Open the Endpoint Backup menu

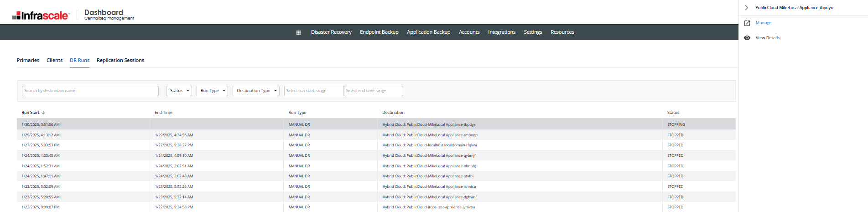pos(379,32)
